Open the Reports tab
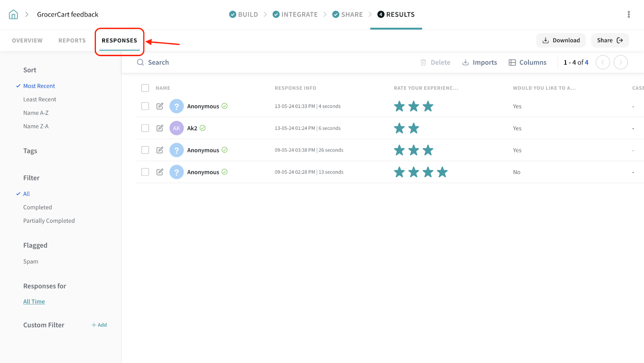 click(x=72, y=41)
